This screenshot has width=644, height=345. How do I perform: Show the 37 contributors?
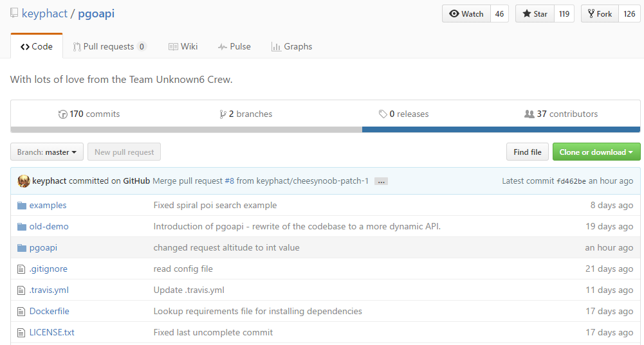pos(561,114)
